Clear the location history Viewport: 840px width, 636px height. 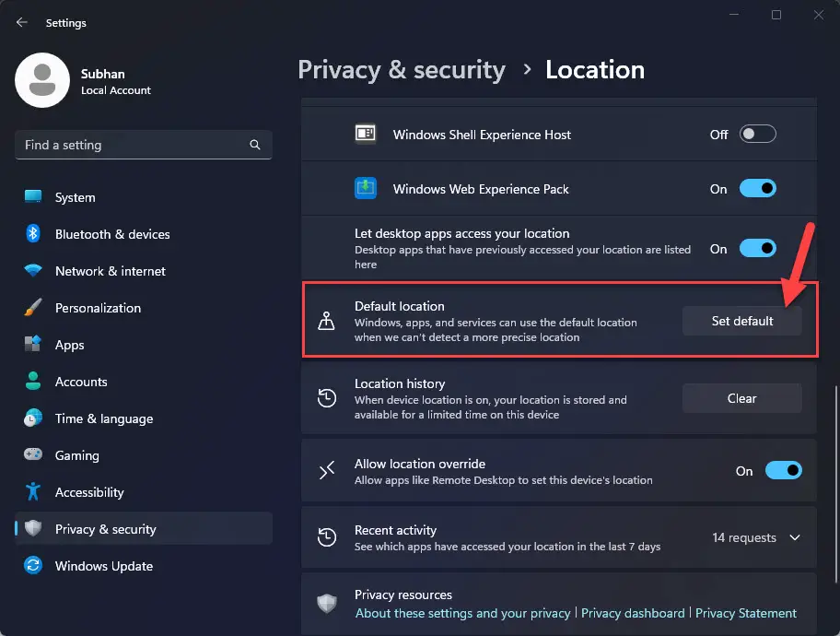pos(742,398)
